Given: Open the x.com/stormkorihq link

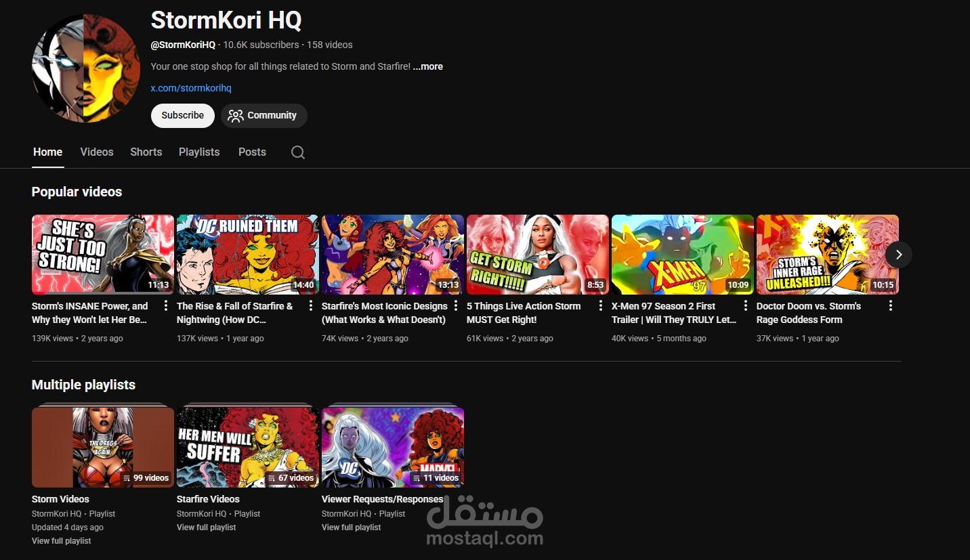Looking at the screenshot, I should (191, 88).
